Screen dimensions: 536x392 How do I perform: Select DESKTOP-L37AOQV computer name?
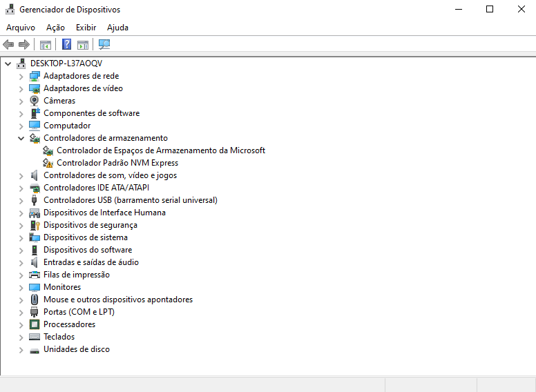66,63
